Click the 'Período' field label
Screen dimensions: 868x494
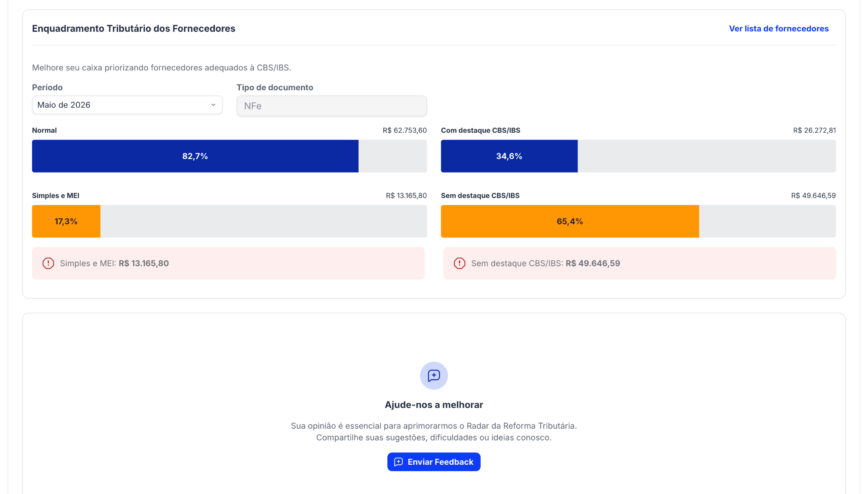tap(47, 87)
